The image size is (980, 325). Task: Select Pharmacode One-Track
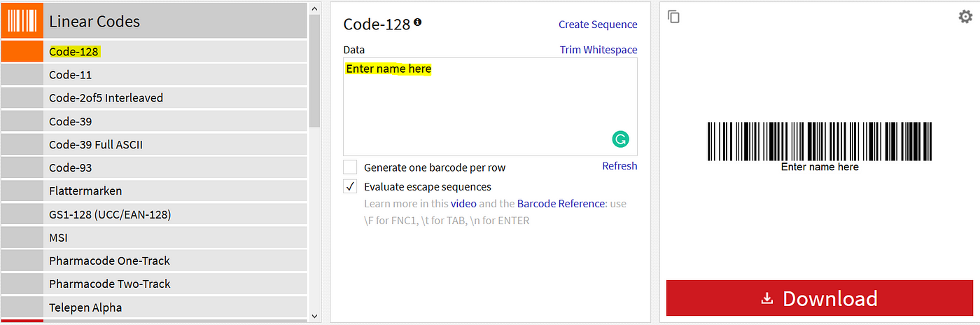pos(154,261)
